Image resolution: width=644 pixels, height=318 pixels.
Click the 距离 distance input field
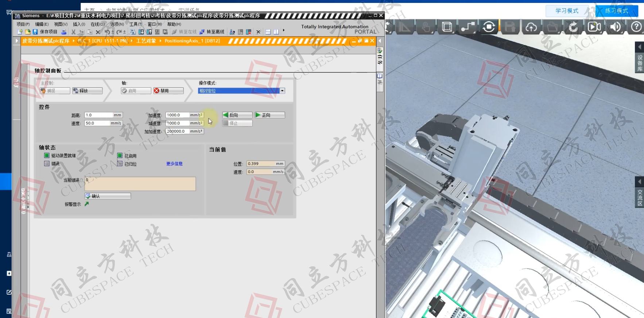click(x=98, y=115)
